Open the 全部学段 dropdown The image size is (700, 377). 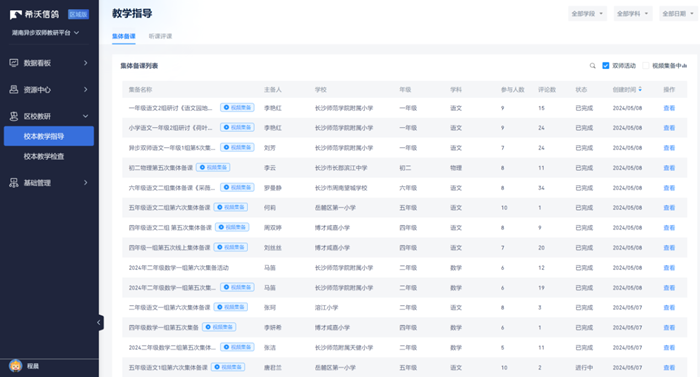pyautogui.click(x=587, y=13)
